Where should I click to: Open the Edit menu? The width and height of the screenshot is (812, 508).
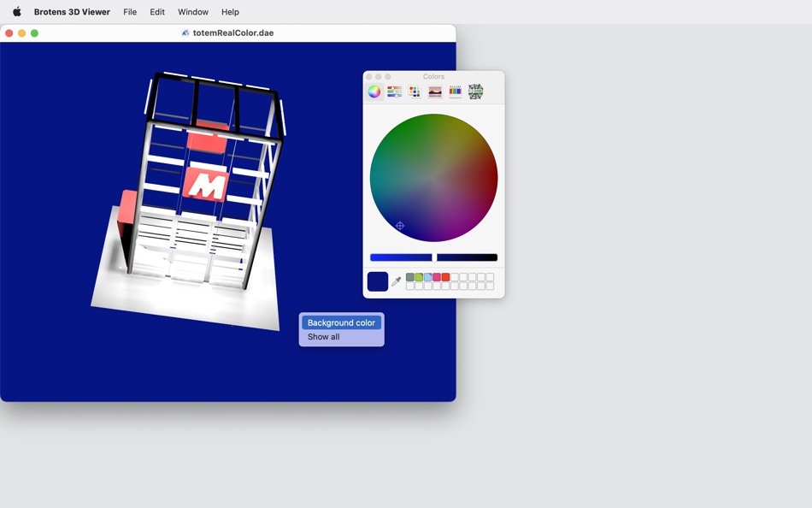[x=157, y=11]
